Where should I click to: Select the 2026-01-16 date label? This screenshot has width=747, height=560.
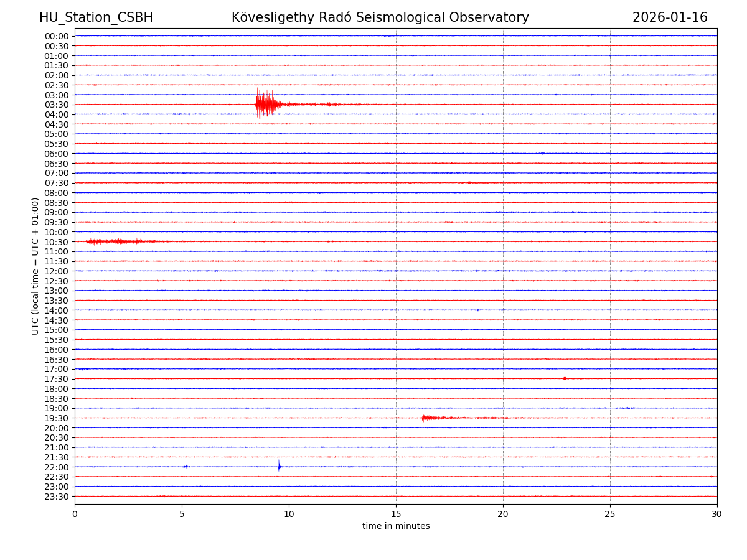pos(670,17)
